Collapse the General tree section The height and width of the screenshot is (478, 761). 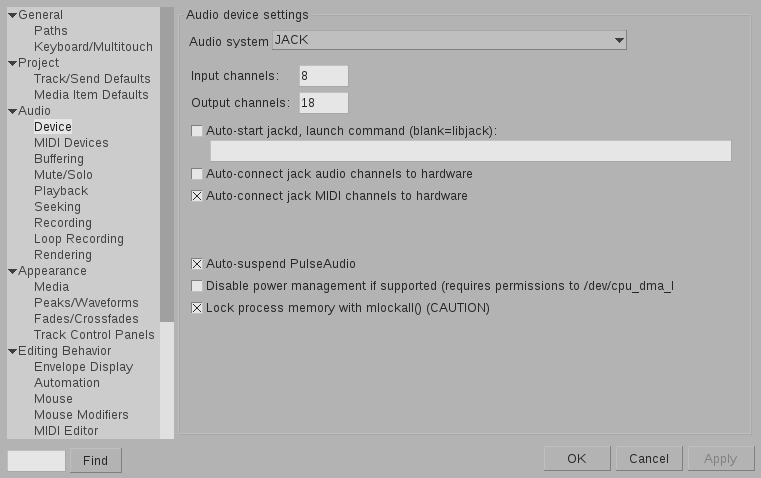click(12, 15)
